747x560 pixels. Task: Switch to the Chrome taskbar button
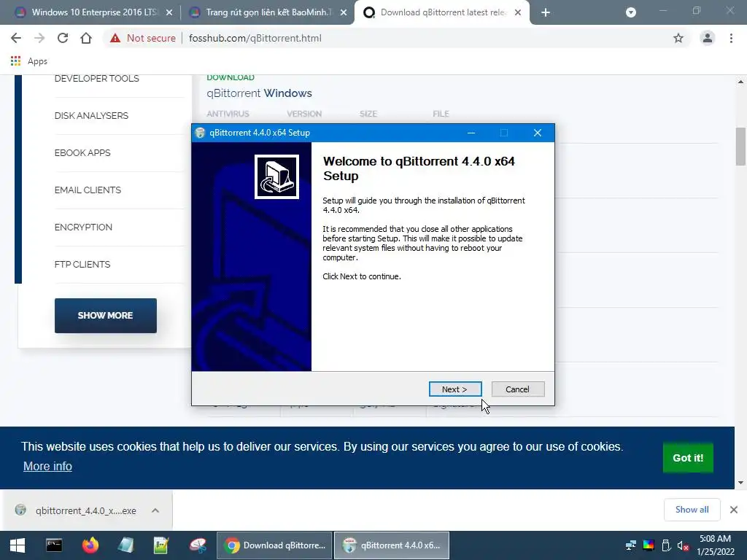pyautogui.click(x=274, y=545)
